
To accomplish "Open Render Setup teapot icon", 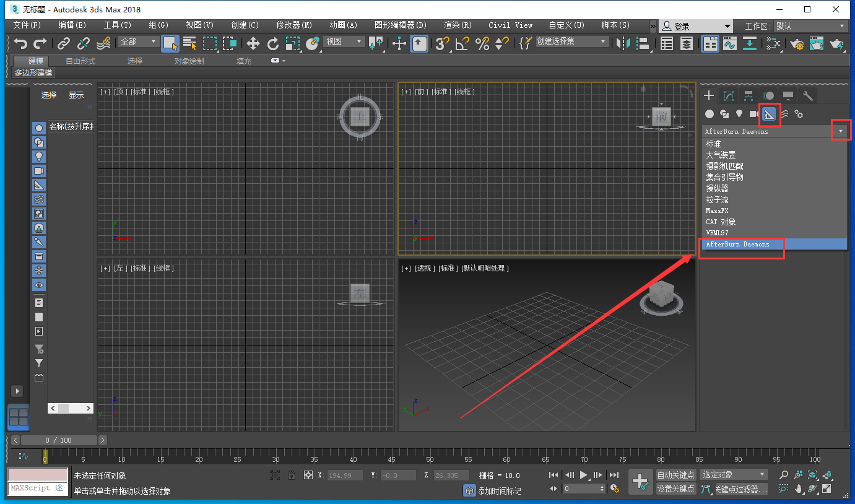I will tap(797, 43).
